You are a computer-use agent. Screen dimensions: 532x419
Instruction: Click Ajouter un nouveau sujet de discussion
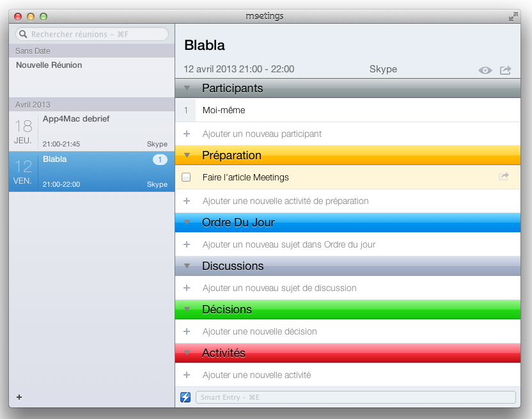(x=279, y=288)
